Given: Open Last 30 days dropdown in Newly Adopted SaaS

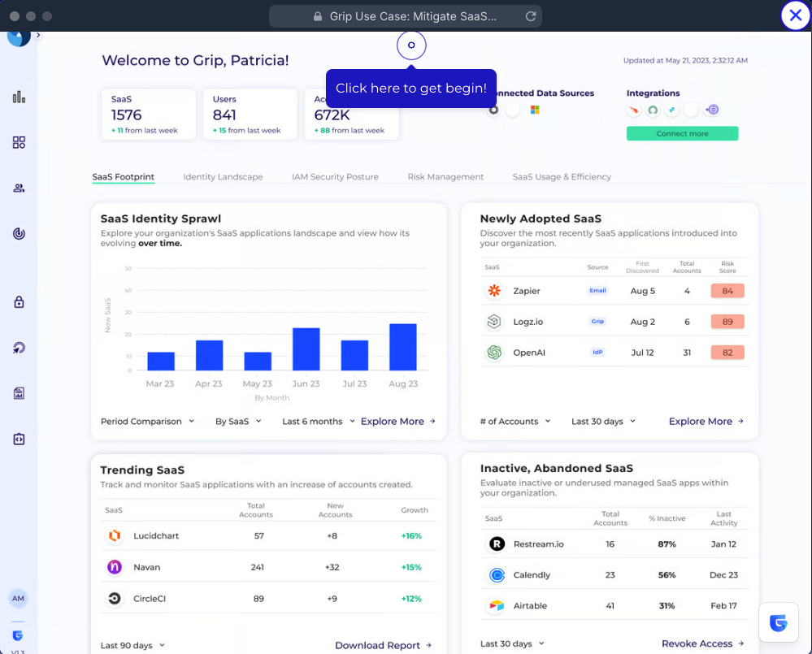Looking at the screenshot, I should pyautogui.click(x=603, y=421).
